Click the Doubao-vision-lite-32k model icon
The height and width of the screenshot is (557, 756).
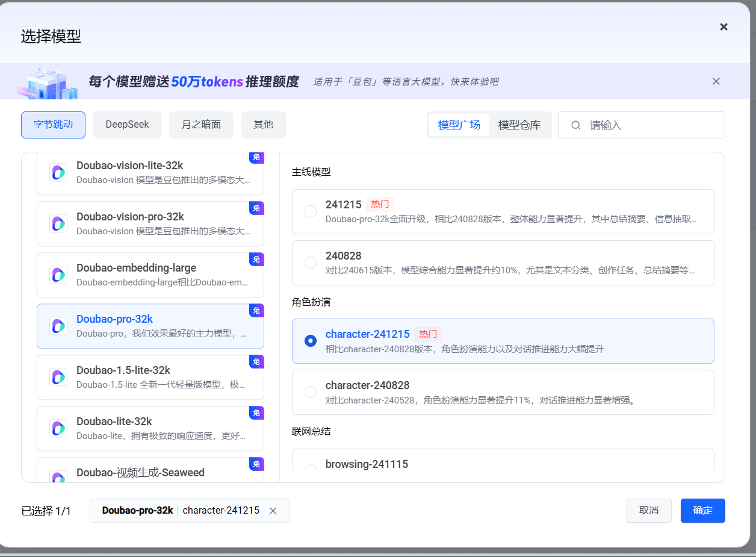pyautogui.click(x=58, y=172)
